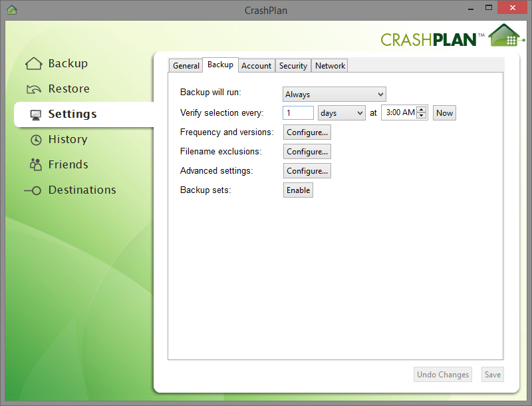The height and width of the screenshot is (406, 532).
Task: Click the 'Backup will run:' label
Action: pyautogui.click(x=211, y=93)
